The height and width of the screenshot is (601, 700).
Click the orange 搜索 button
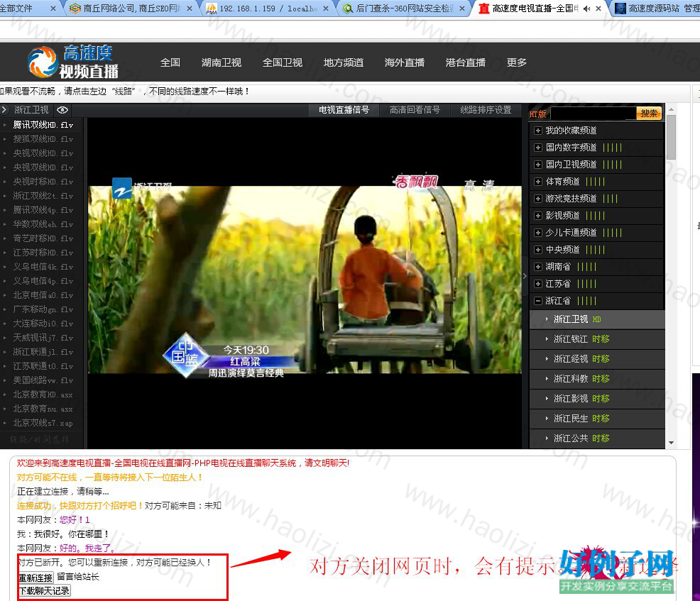[649, 114]
